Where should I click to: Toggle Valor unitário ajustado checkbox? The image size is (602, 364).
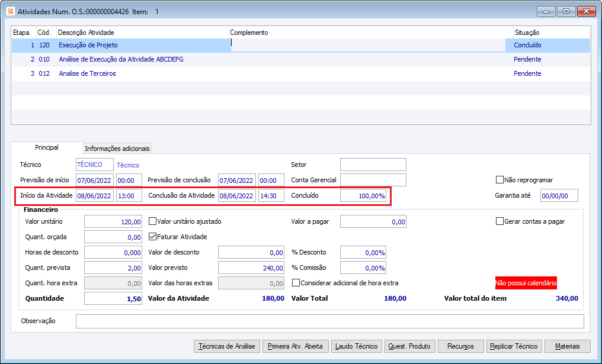(x=152, y=221)
